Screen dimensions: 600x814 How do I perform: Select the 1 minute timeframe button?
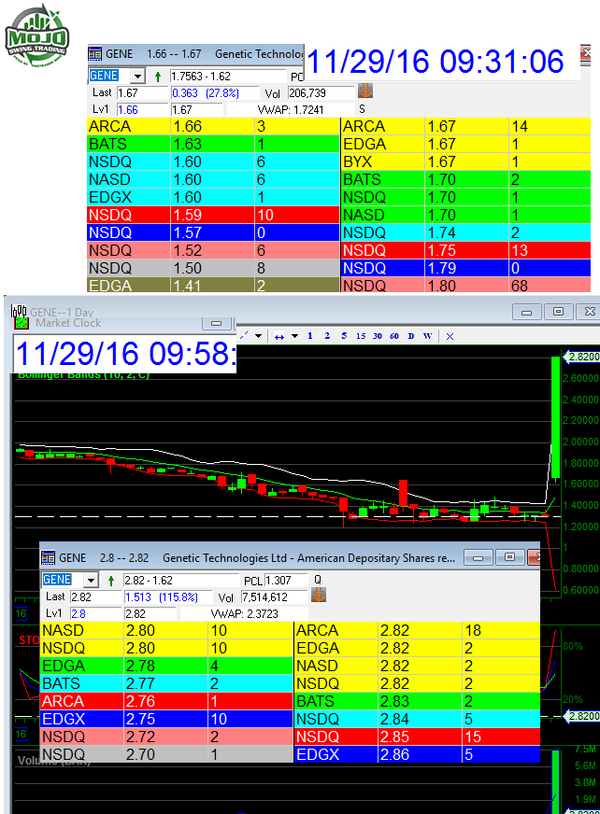310,336
